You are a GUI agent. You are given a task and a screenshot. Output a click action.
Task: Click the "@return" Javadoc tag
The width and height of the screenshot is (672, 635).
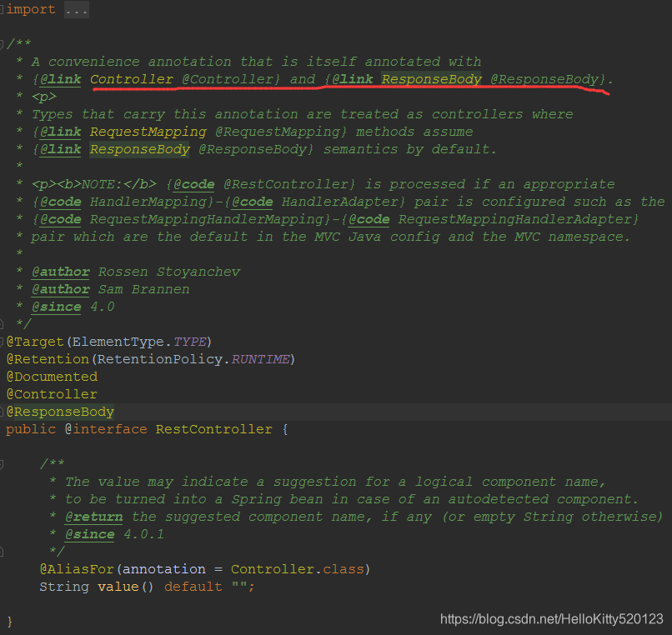(94, 517)
